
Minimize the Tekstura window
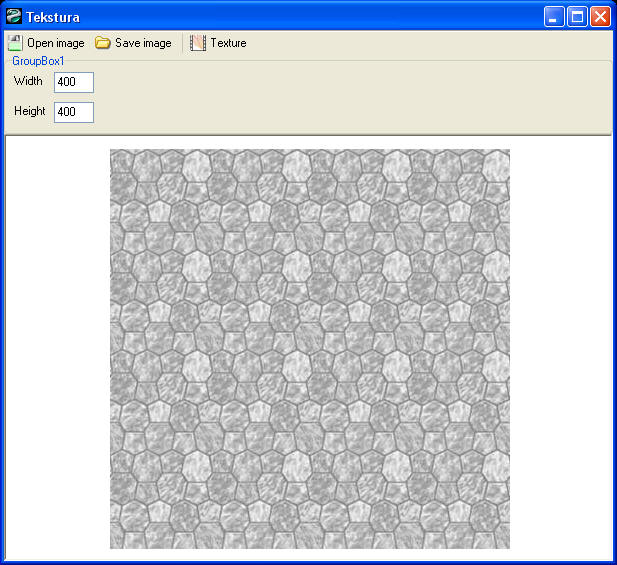pyautogui.click(x=554, y=17)
